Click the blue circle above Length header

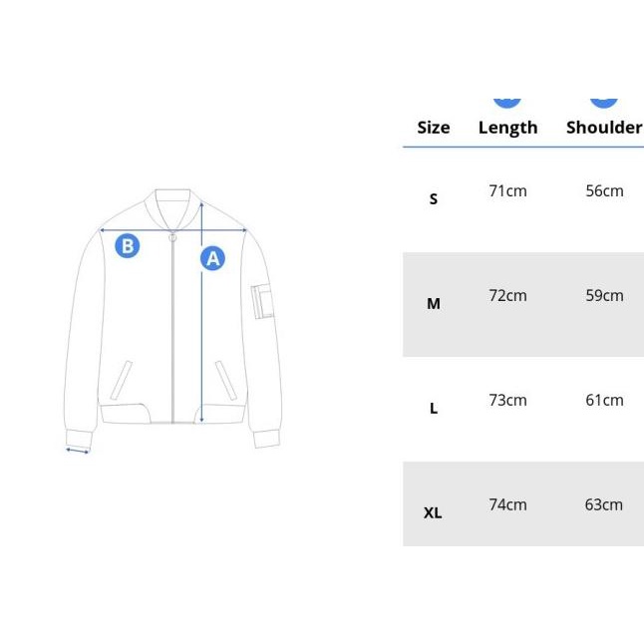[x=507, y=98]
